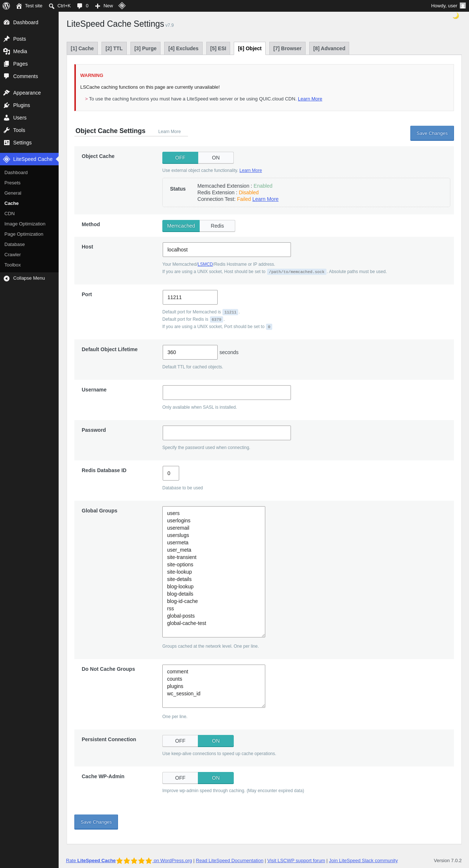Select Redis as the method
Viewport: 469px width, 868px height.
[217, 226]
